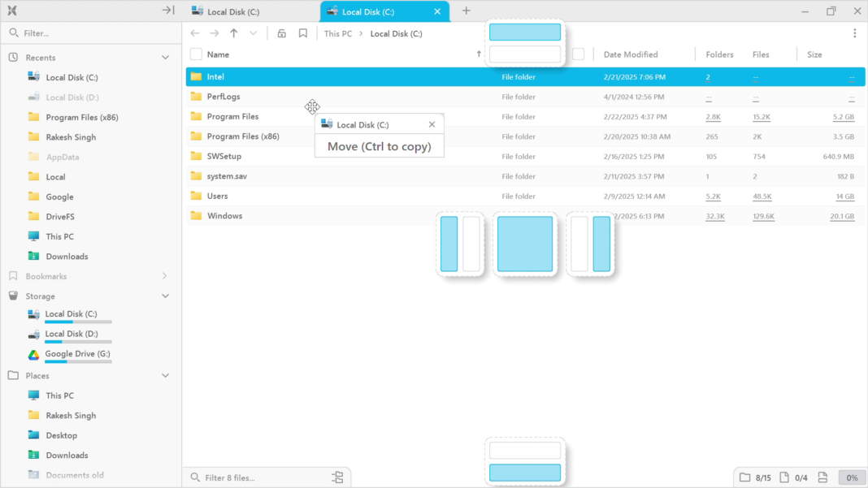Click the Filter 8 files input field
This screenshot has width=868, height=488.
point(244,477)
